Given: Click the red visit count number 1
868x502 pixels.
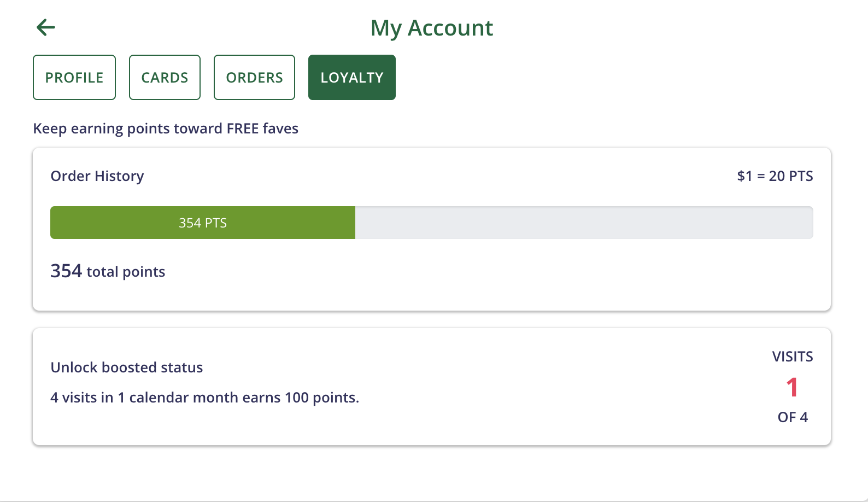Looking at the screenshot, I should [792, 387].
